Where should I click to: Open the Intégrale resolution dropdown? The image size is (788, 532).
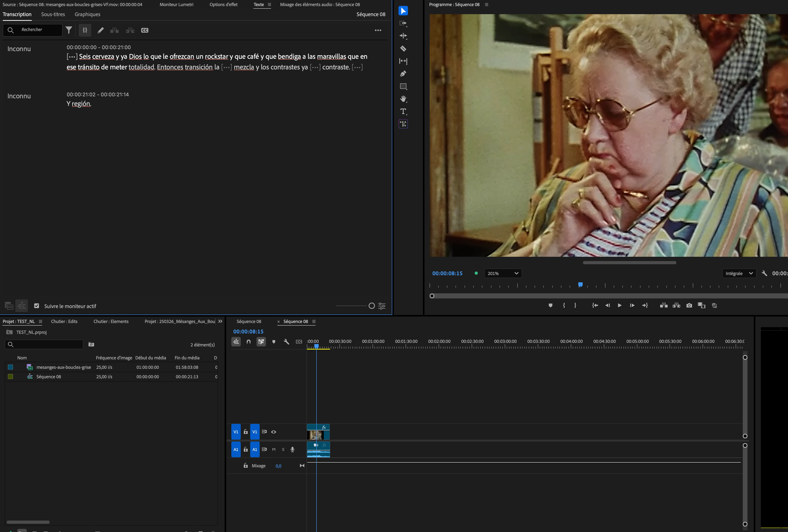tap(739, 273)
